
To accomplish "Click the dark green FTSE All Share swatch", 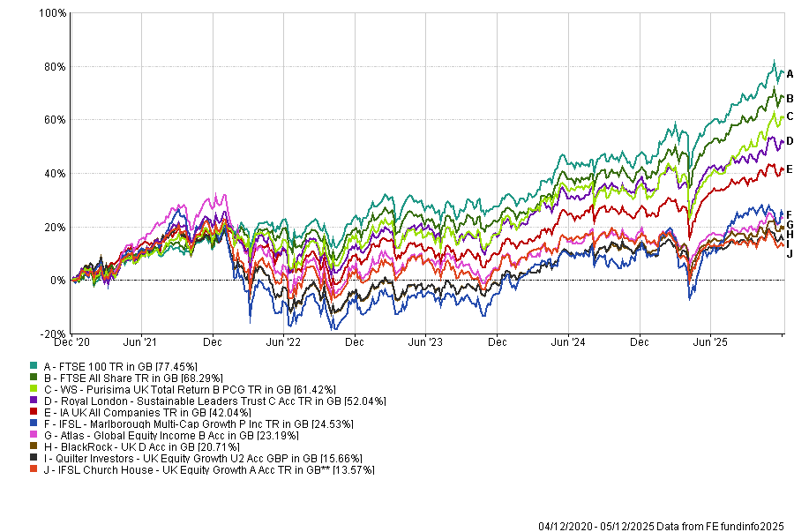I will tap(34, 377).
